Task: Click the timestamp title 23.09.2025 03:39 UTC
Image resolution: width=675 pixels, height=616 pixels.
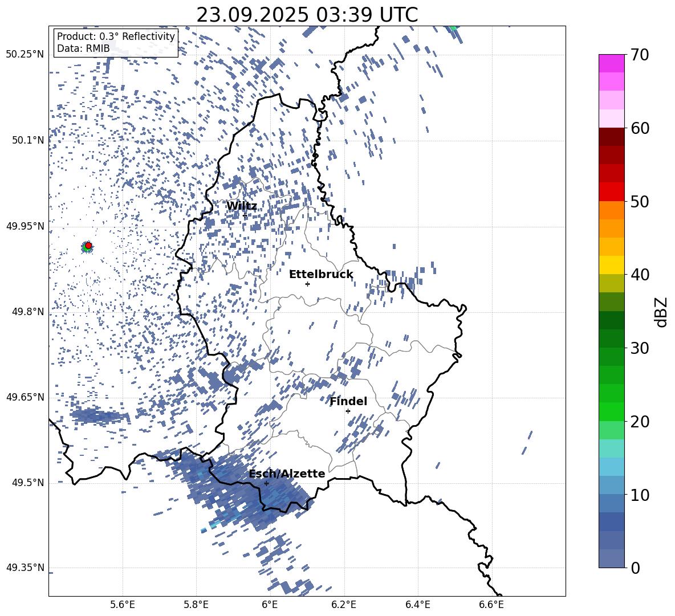Action: pos(307,15)
